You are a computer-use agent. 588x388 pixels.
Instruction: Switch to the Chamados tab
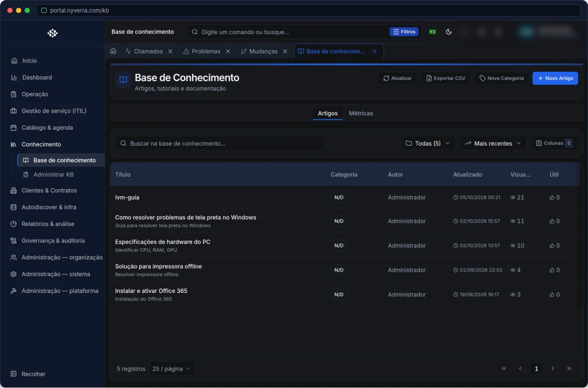[x=144, y=51]
